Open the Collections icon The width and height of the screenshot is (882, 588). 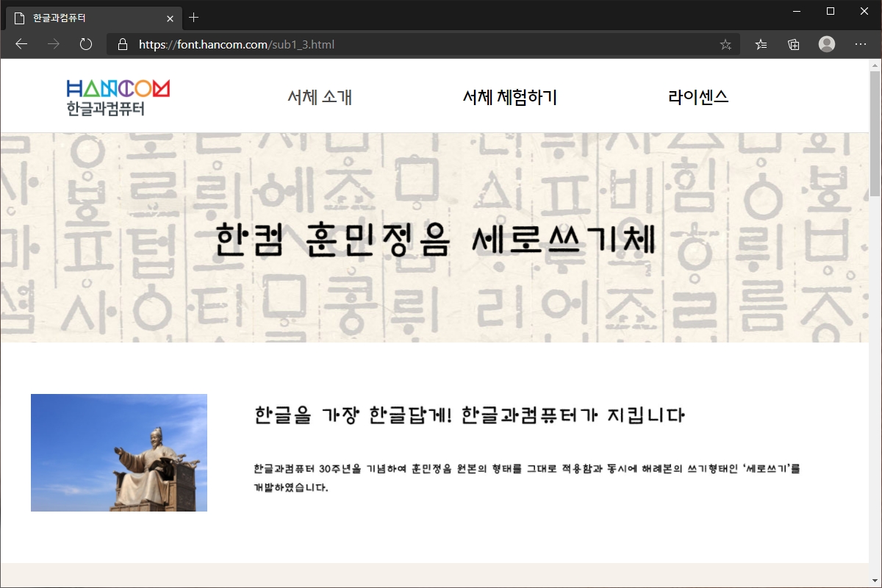[794, 44]
